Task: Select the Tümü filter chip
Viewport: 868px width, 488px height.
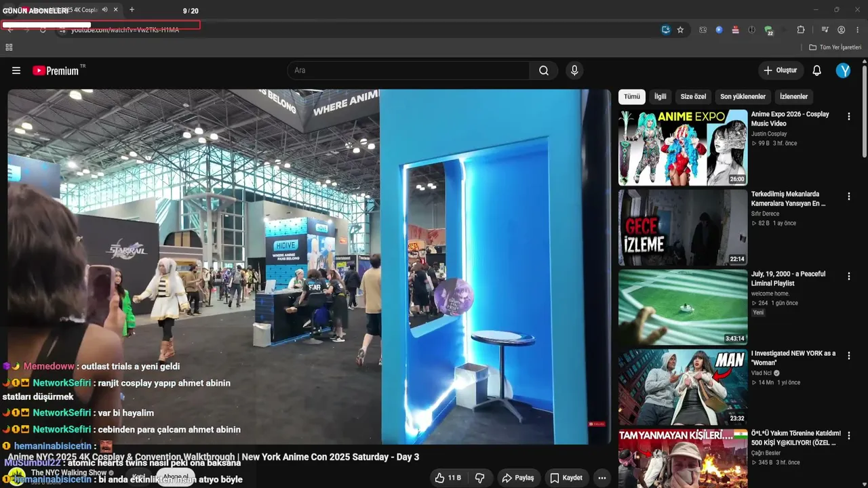Action: point(632,97)
